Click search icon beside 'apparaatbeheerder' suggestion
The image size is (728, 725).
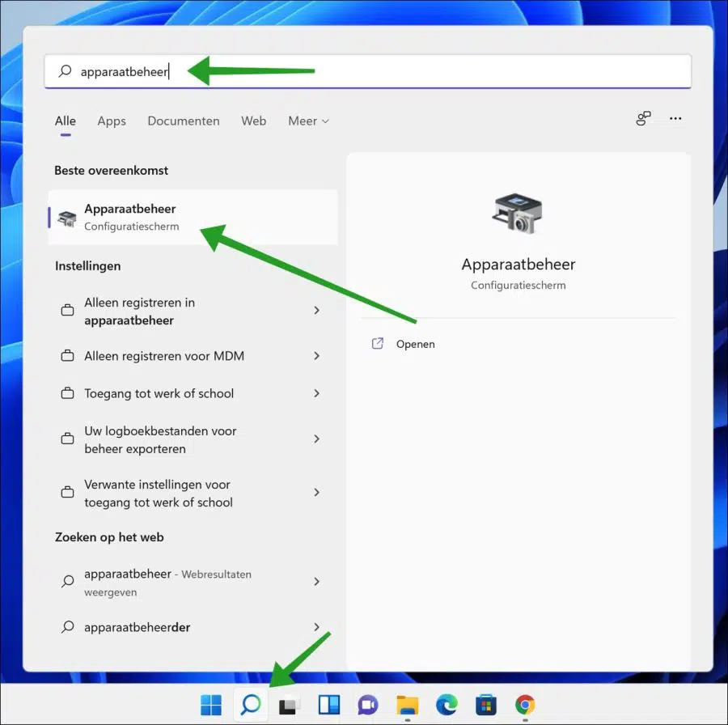68,627
